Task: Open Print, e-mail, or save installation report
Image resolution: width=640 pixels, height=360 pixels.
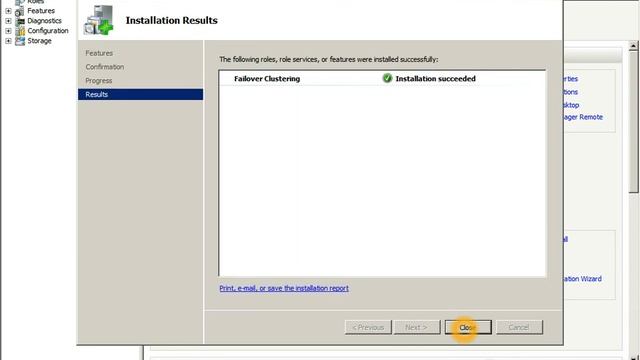Action: point(284,288)
